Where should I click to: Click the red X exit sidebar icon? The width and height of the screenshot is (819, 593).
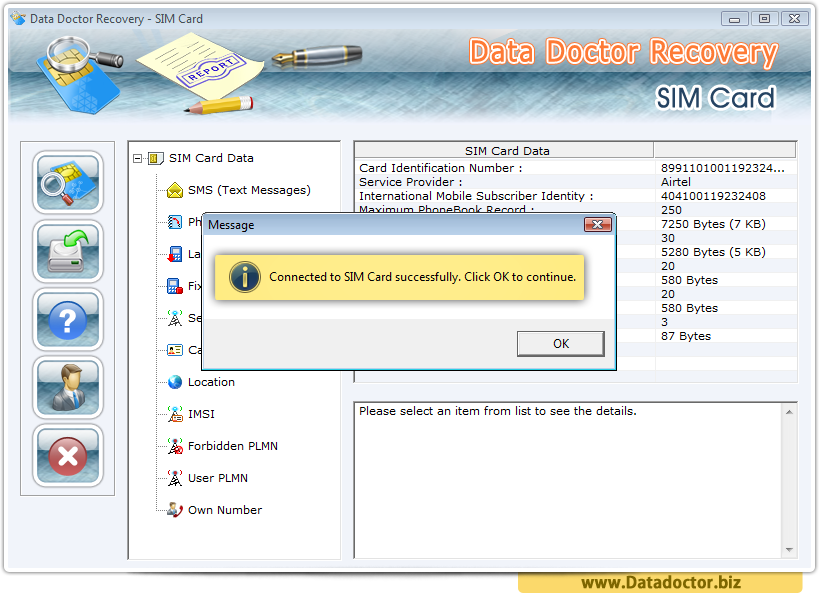[x=68, y=456]
